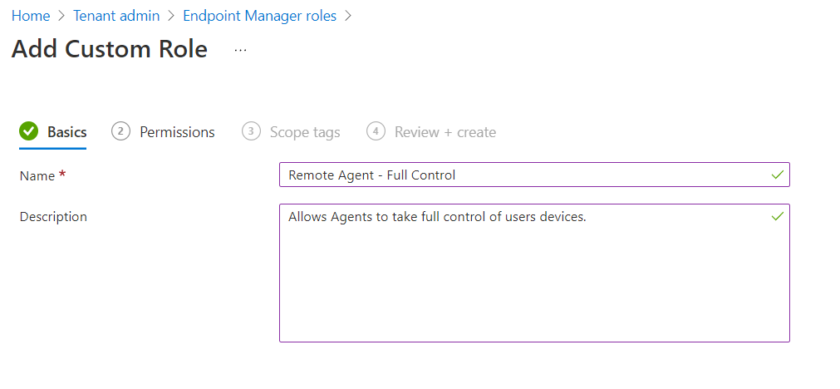Click the chevron after Tenant admin breadcrumb
The height and width of the screenshot is (389, 840).
[x=171, y=16]
